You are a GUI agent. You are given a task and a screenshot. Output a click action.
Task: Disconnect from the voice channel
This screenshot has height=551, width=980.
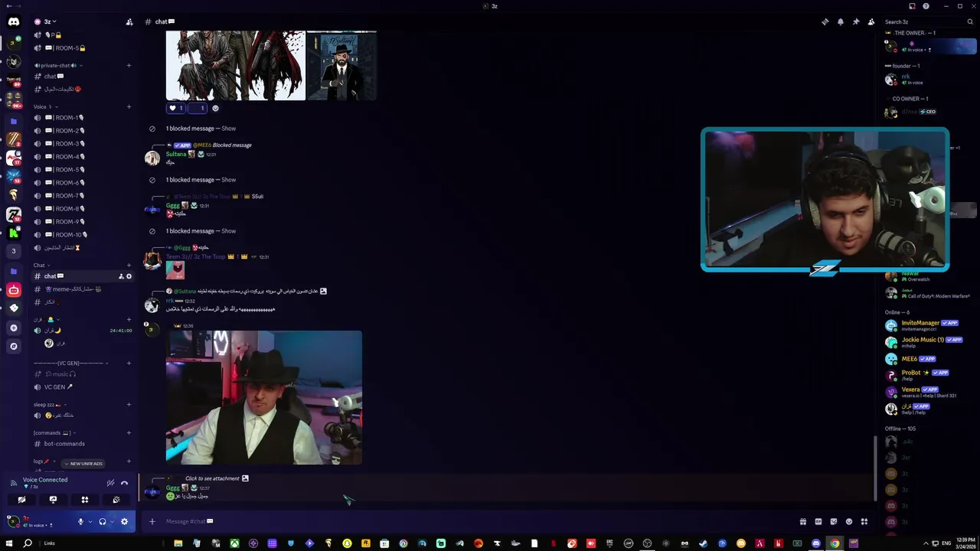125,483
